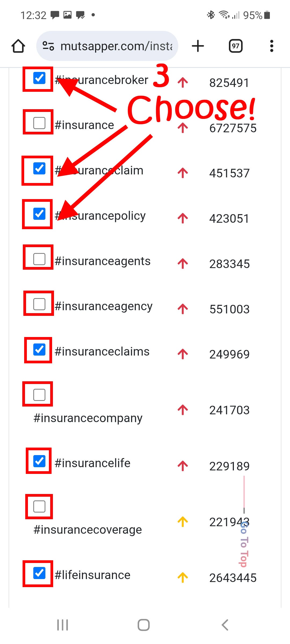Tap Android home navigation button
290x644 pixels.
[144, 625]
